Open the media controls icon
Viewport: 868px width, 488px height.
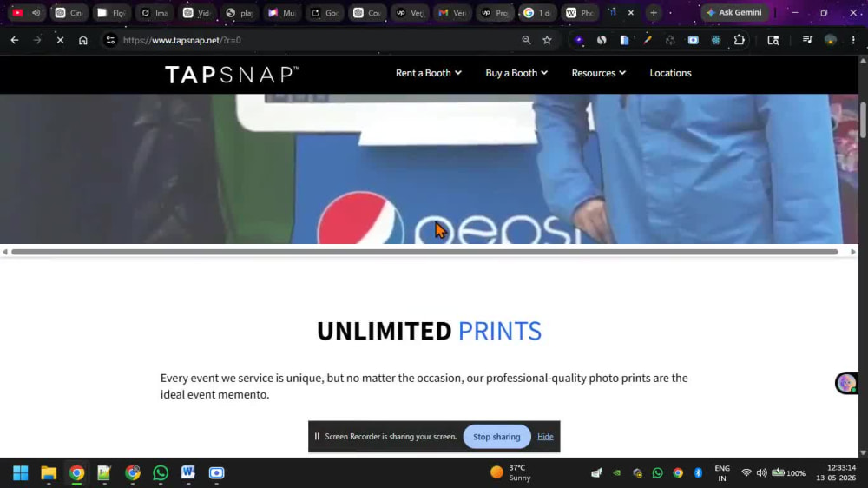coord(807,40)
